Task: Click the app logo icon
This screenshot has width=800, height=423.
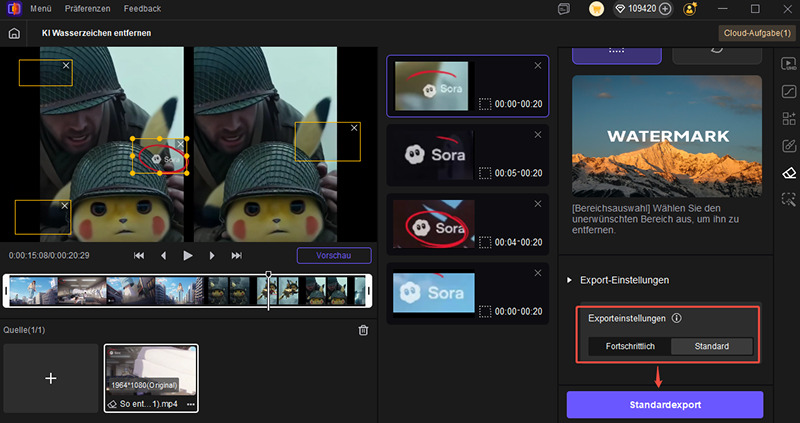Action: tap(14, 9)
